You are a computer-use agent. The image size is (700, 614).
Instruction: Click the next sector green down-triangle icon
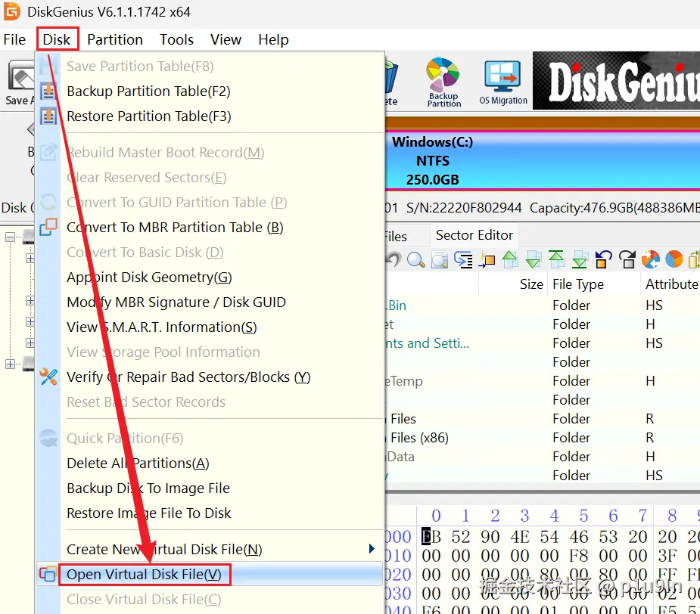pos(533,259)
